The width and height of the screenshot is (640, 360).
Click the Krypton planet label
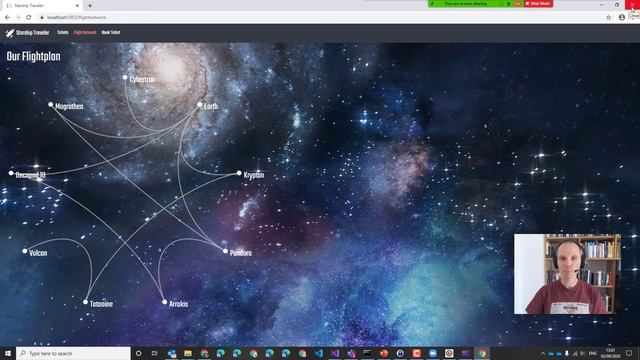[x=253, y=175]
